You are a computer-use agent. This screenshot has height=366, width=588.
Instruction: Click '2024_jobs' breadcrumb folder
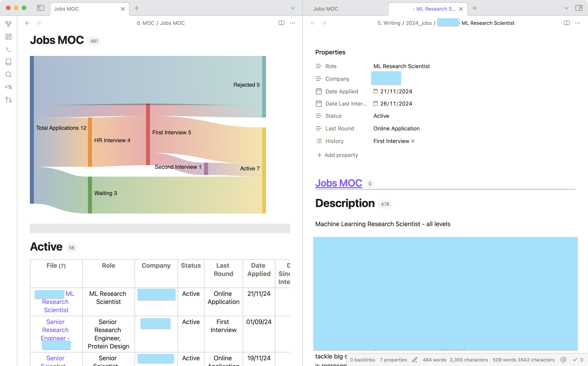[x=419, y=23]
